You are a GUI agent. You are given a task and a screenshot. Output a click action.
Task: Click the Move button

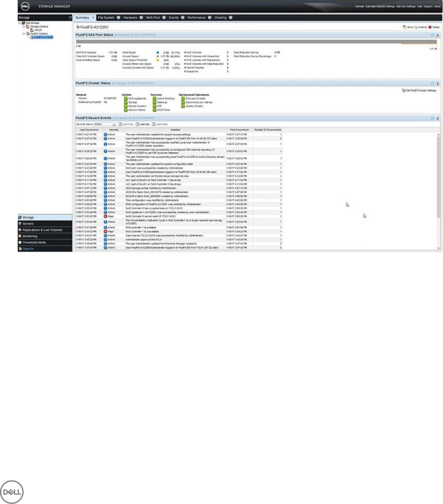(x=408, y=27)
